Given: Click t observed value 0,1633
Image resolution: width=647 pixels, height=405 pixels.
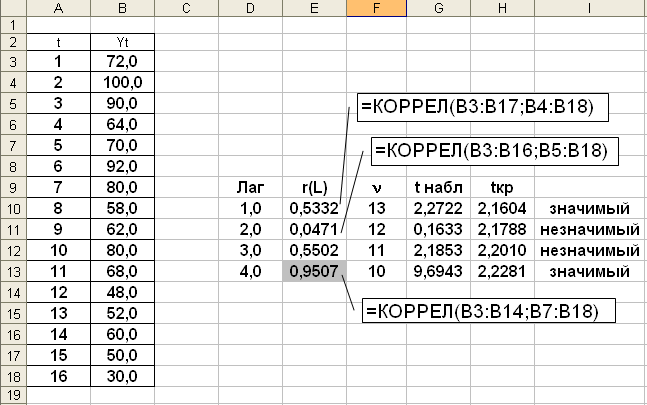Looking at the screenshot, I should 438,230.
